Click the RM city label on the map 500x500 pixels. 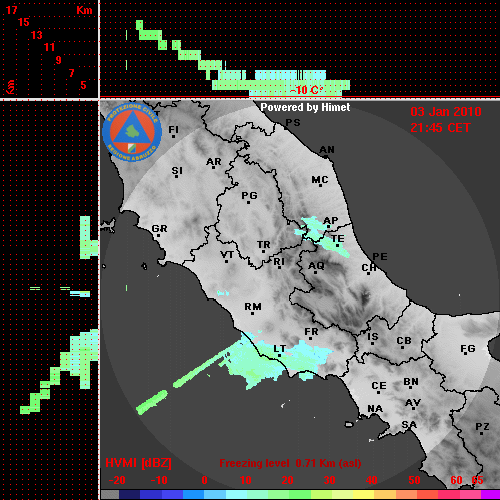253,306
